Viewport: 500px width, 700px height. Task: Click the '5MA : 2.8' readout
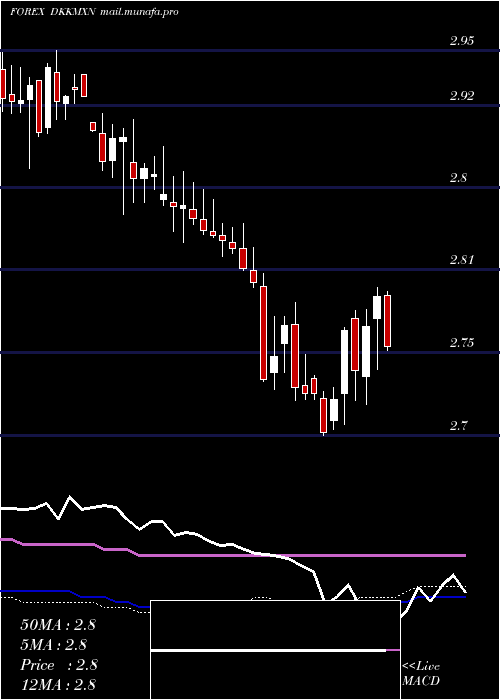54,645
